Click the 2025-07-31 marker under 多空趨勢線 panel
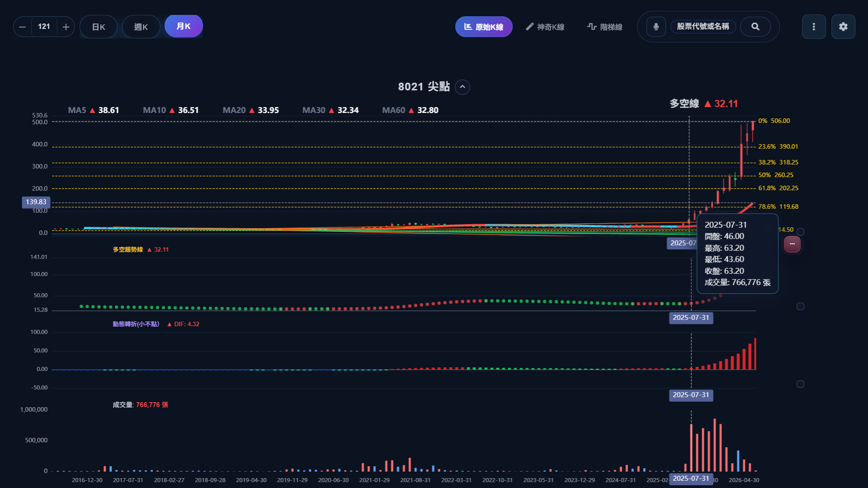The image size is (868, 488). point(691,318)
